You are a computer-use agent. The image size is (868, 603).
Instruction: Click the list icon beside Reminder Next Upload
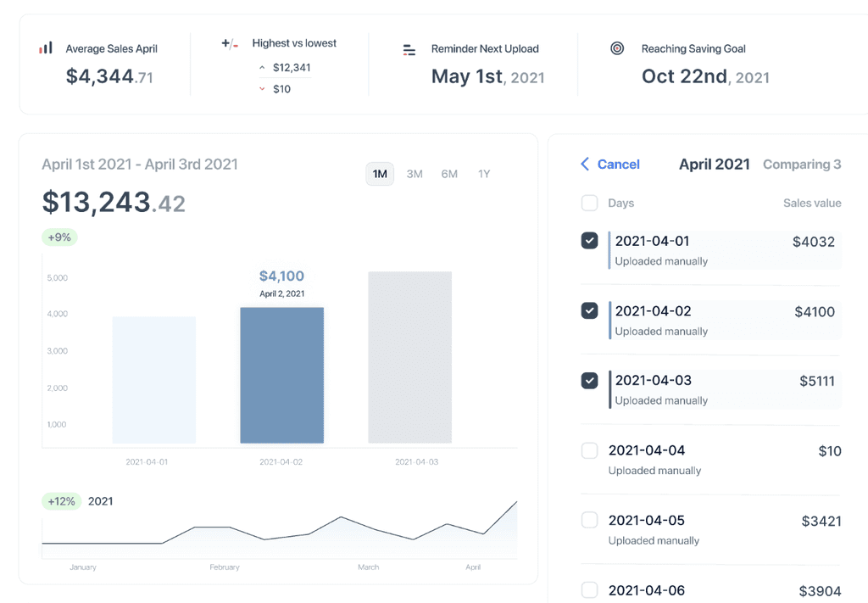click(409, 50)
